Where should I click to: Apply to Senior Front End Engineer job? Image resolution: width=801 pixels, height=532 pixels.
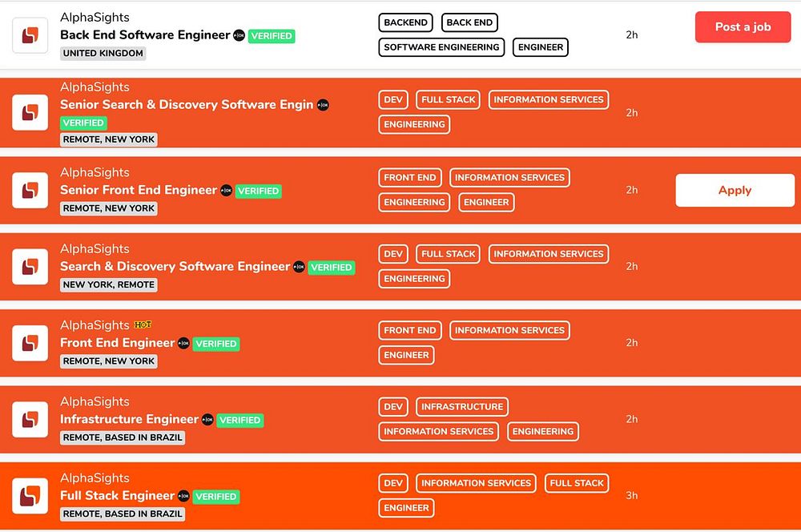pos(735,190)
